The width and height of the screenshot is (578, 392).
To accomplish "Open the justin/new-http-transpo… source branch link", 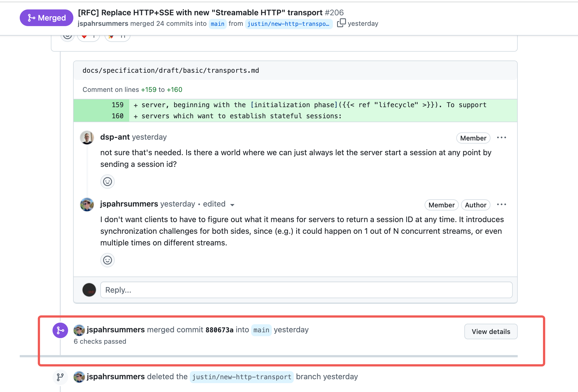I will click(288, 24).
